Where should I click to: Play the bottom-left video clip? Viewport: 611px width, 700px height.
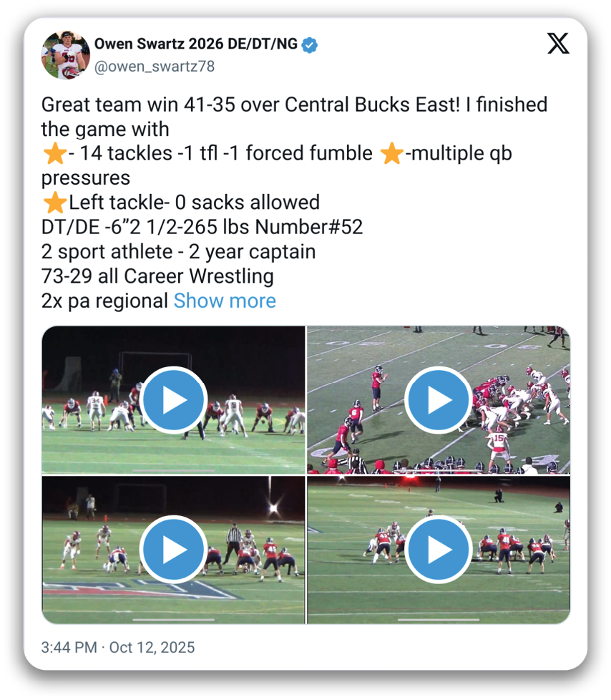[174, 550]
